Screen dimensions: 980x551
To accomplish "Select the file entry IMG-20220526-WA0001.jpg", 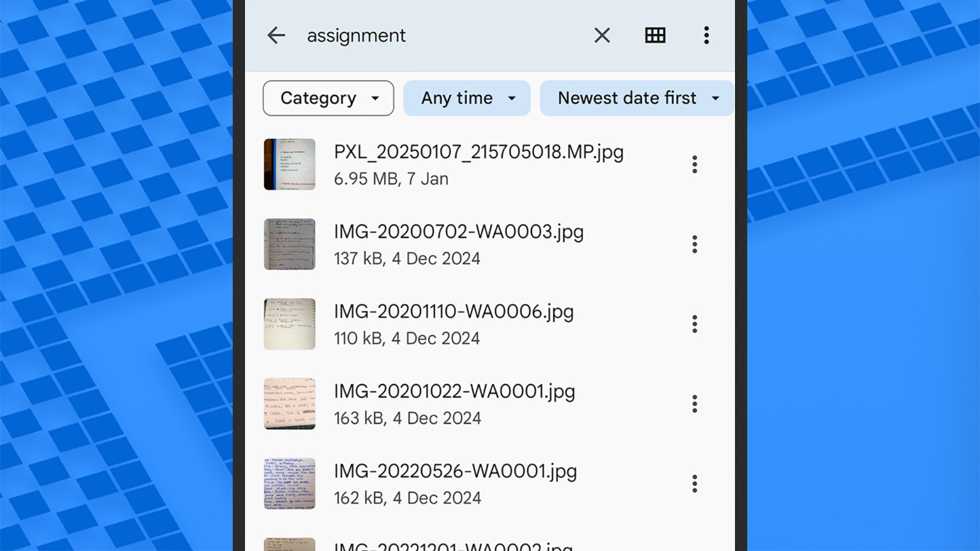I will point(456,483).
